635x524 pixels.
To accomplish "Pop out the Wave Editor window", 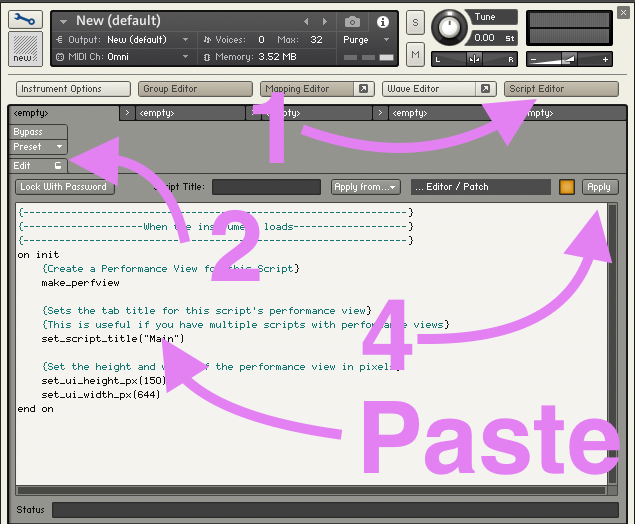I will 486,89.
